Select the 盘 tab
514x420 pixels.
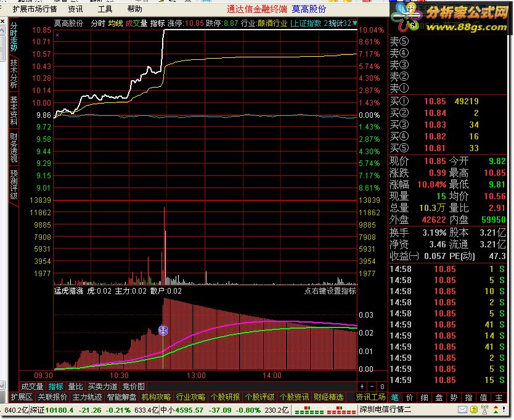coord(439,398)
